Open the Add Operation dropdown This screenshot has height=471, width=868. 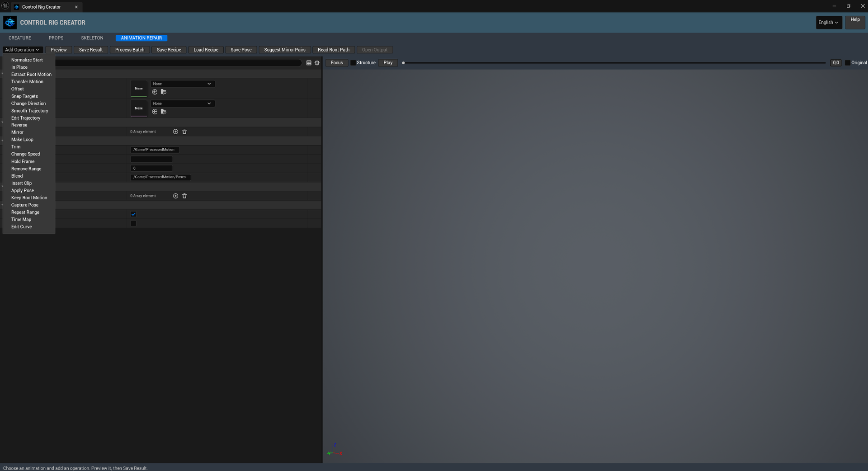coord(23,50)
